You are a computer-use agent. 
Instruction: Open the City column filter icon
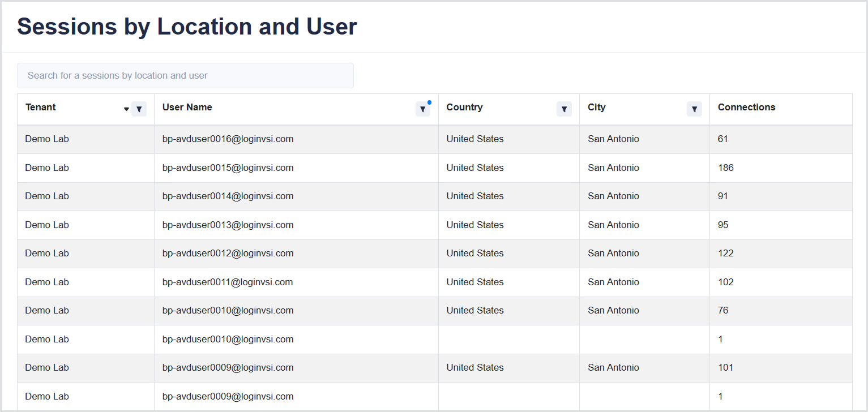(694, 109)
